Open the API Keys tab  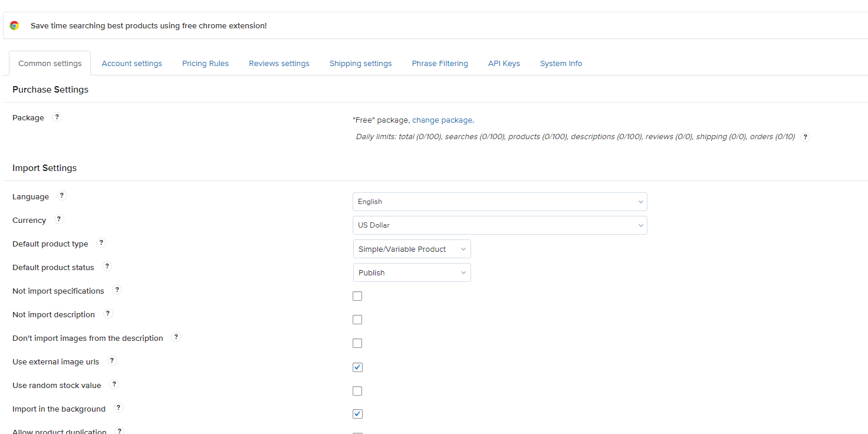pyautogui.click(x=504, y=64)
